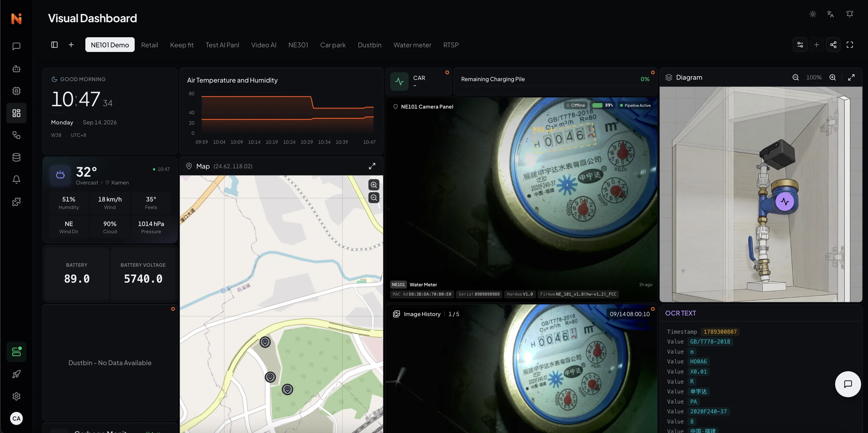The image size is (868, 433).
Task: Switch to the Car park tab
Action: [333, 44]
